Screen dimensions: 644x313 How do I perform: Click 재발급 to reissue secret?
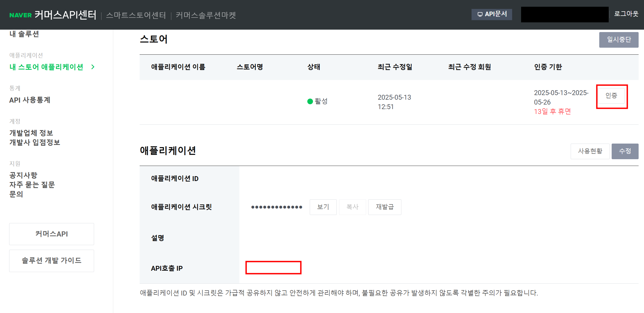(x=385, y=207)
